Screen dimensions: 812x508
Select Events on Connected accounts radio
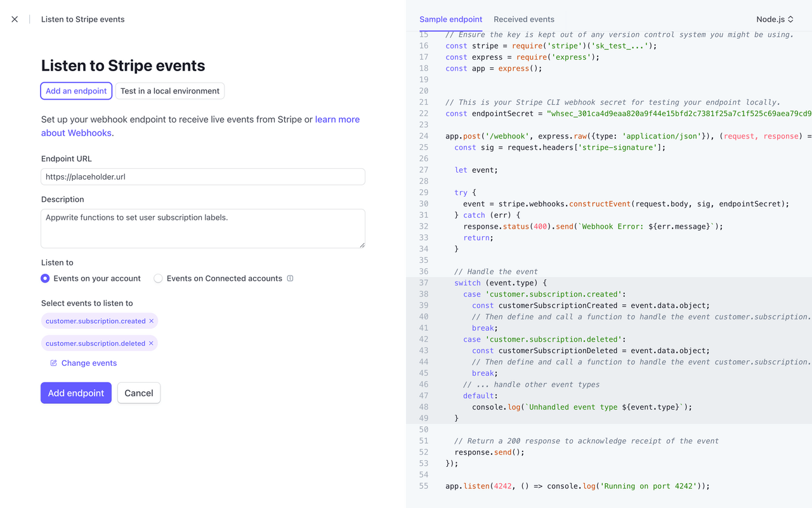click(158, 278)
